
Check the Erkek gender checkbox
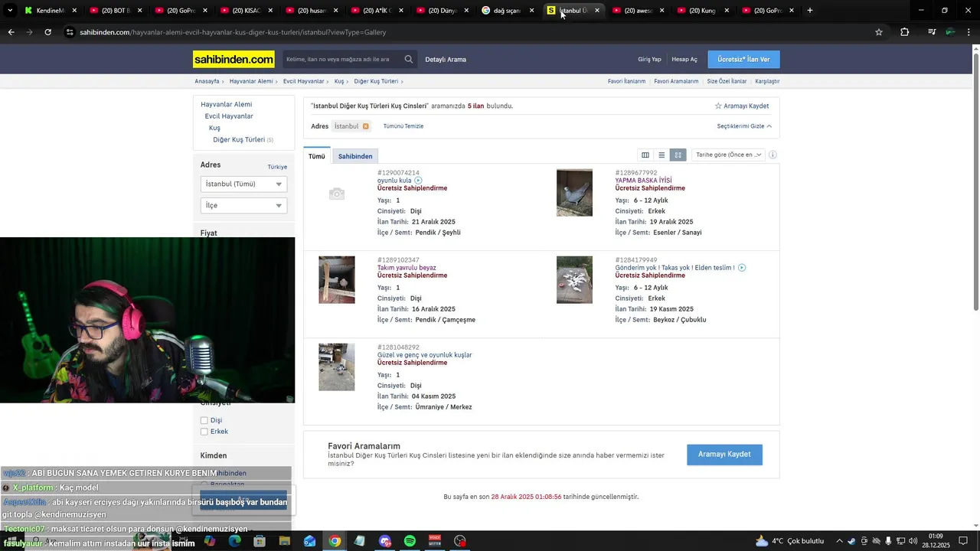click(x=204, y=432)
